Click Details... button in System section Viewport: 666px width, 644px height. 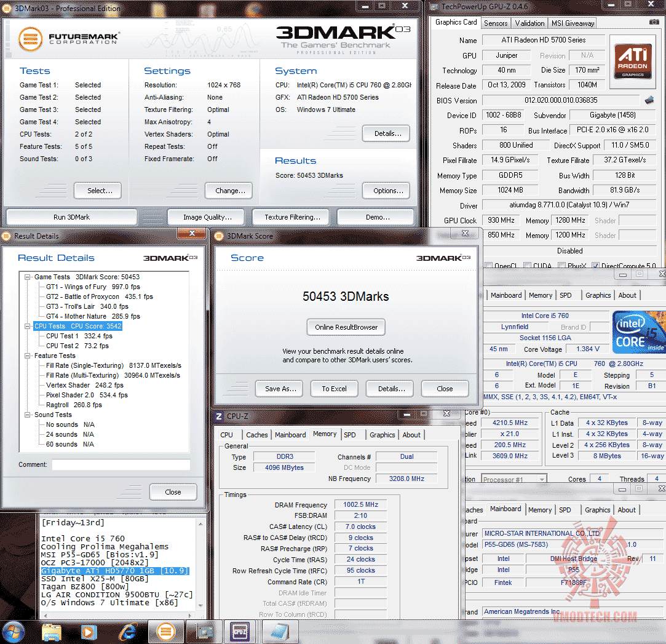386,133
